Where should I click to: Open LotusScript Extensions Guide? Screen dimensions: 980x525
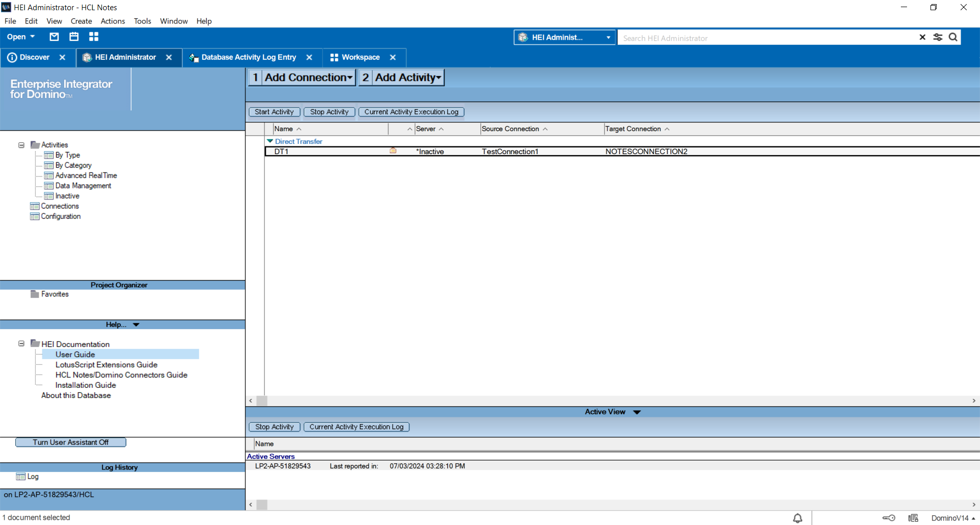(x=106, y=364)
